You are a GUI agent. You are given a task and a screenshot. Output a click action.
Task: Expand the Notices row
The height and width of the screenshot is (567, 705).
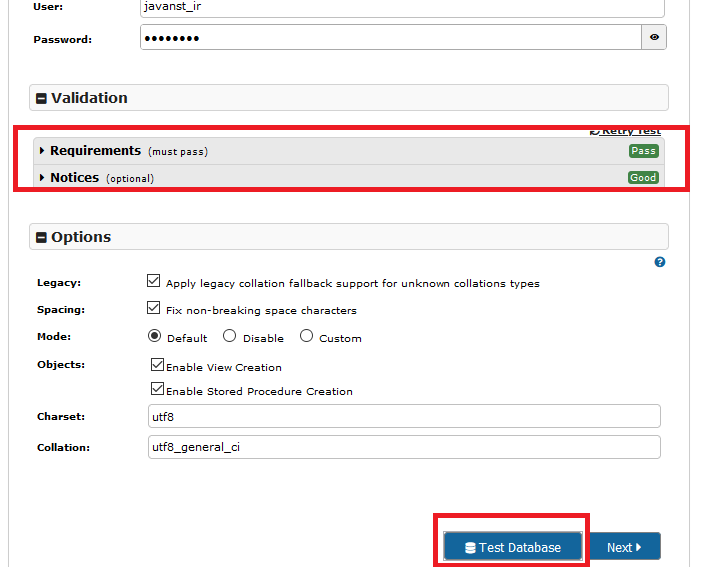pos(75,177)
